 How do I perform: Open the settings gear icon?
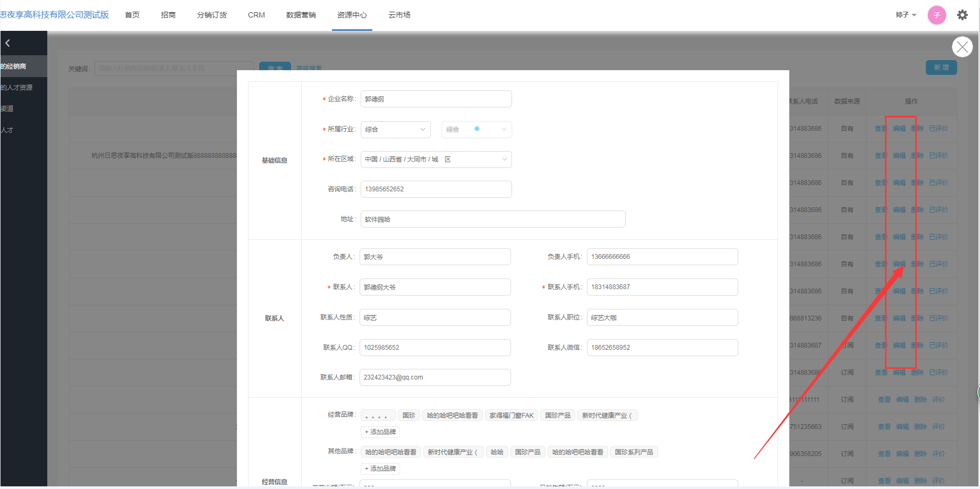(x=962, y=15)
